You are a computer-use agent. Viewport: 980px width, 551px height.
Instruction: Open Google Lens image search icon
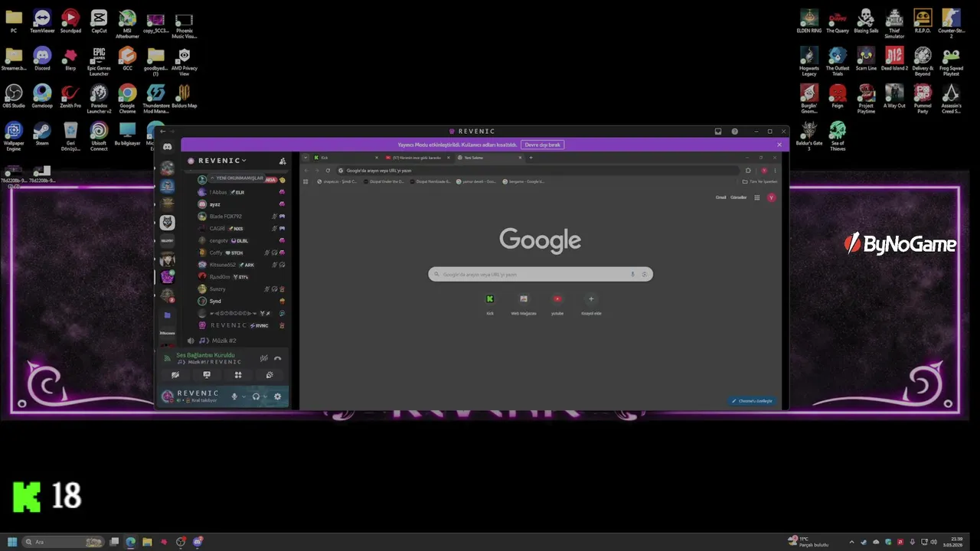(x=645, y=274)
